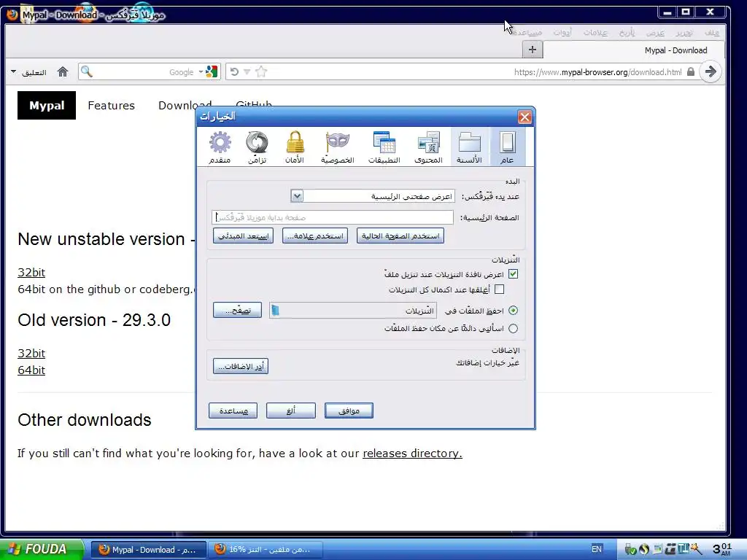Viewport: 747px width, 560px height.
Task: Click the magic wand tray icon
Action: point(697,549)
